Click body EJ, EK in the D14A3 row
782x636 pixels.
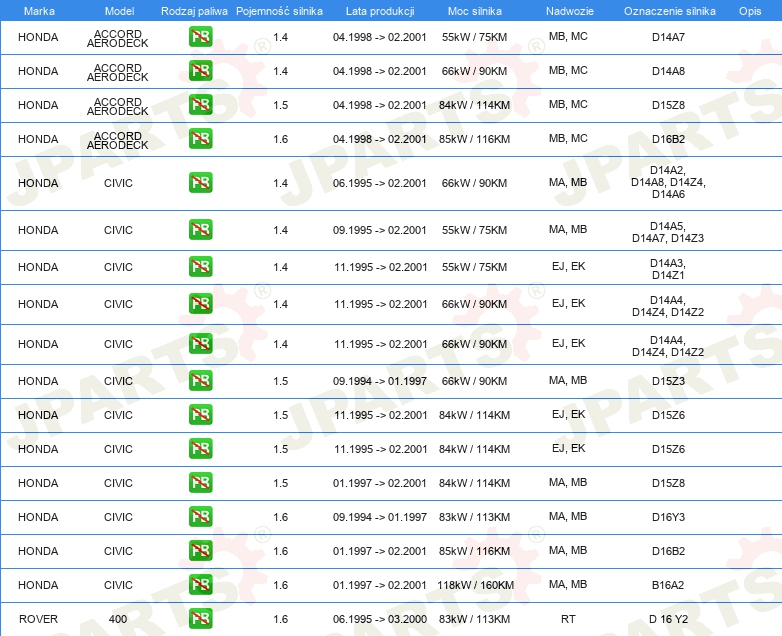pyautogui.click(x=568, y=266)
